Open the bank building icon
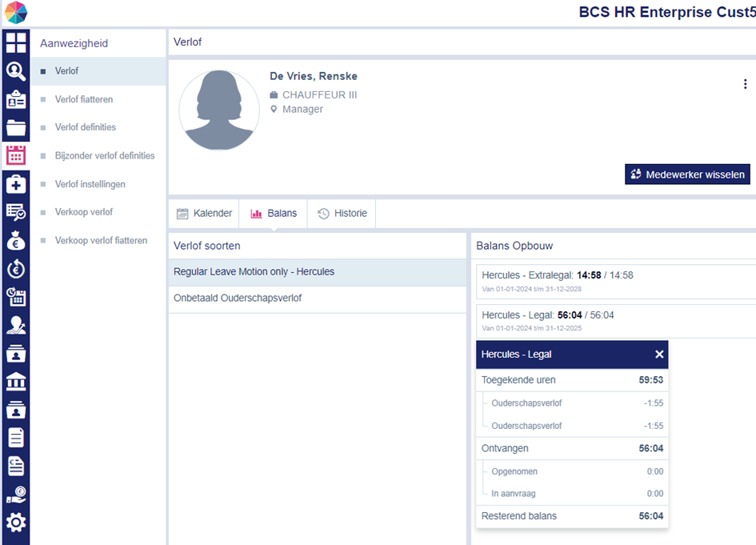 coord(16,382)
